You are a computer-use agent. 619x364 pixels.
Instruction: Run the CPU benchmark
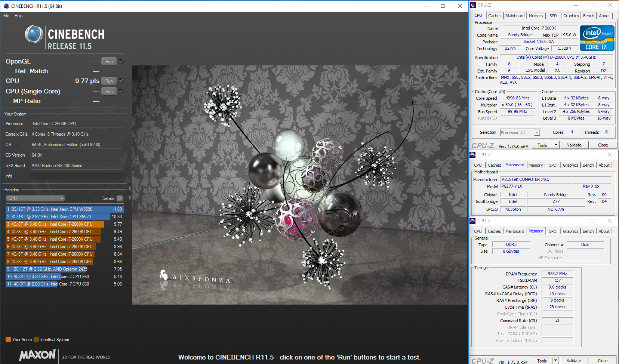pos(109,81)
